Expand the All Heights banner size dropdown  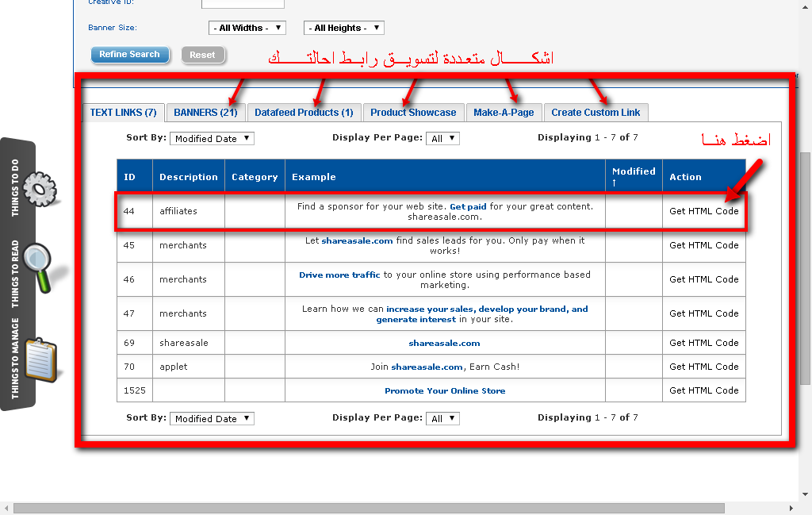coord(343,28)
